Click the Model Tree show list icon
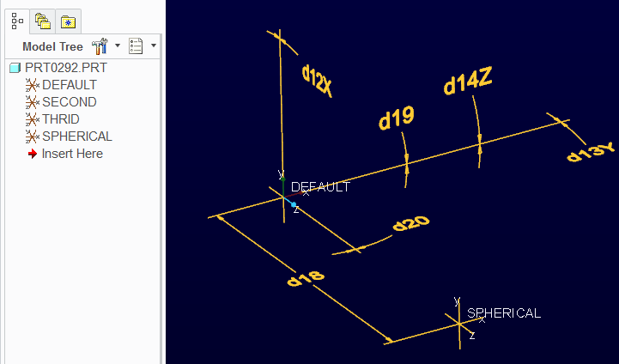619x364 pixels. coord(136,46)
